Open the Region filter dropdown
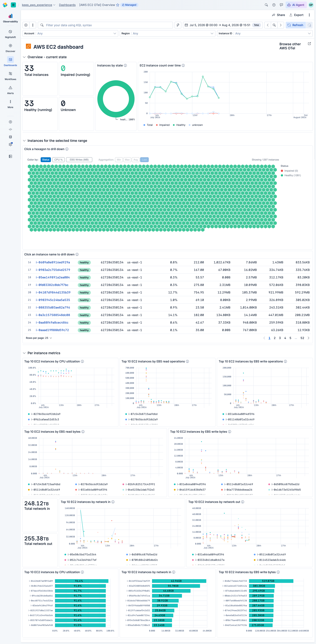This screenshot has height=644, width=316. [x=168, y=34]
